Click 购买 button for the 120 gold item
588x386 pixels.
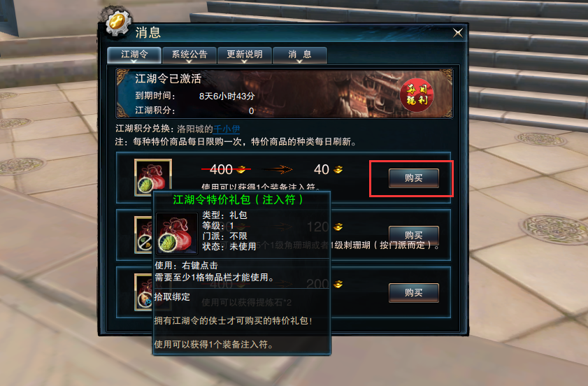click(414, 235)
